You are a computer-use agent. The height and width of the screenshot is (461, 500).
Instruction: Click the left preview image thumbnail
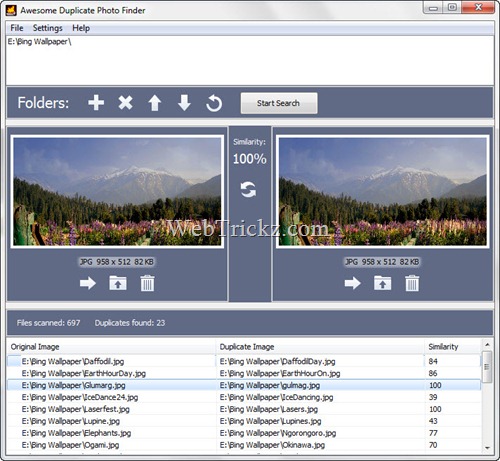(x=117, y=192)
